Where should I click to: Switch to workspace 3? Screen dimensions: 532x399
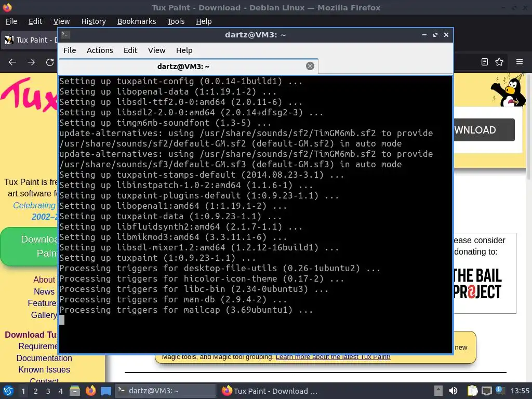48,391
